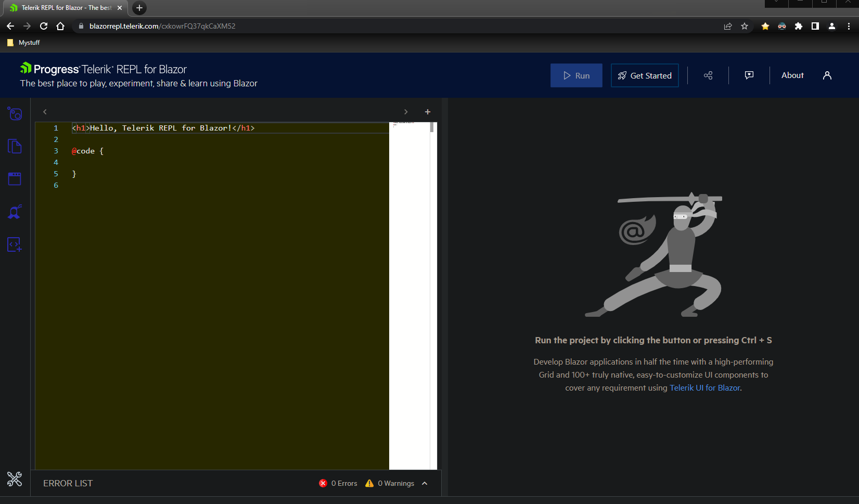The height and width of the screenshot is (504, 859).
Task: Click the ERROR LIST heading
Action: point(68,483)
